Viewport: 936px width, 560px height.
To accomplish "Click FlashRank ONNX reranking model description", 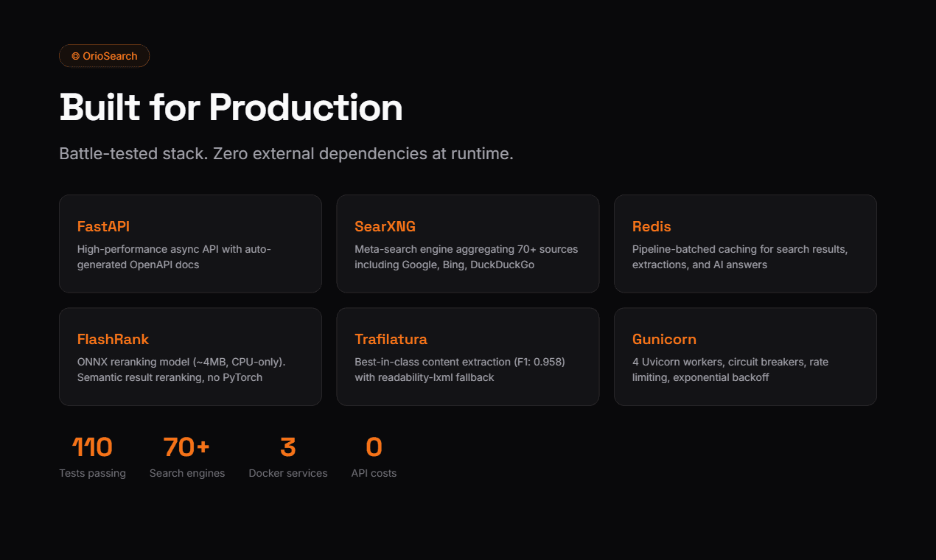I will click(181, 369).
